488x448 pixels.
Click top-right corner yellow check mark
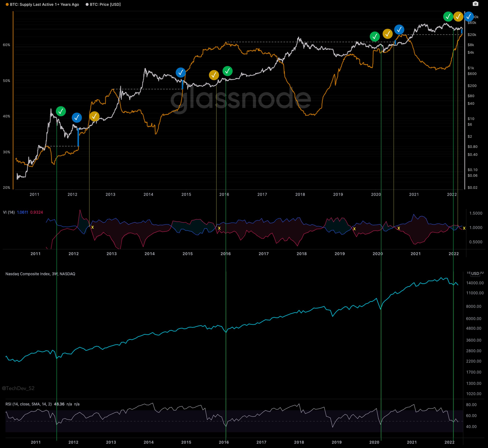pos(458,17)
